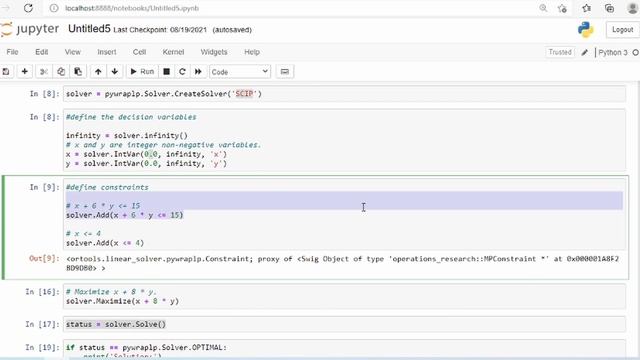Run the selected cell
Screen dimensions: 640x360
coord(142,72)
